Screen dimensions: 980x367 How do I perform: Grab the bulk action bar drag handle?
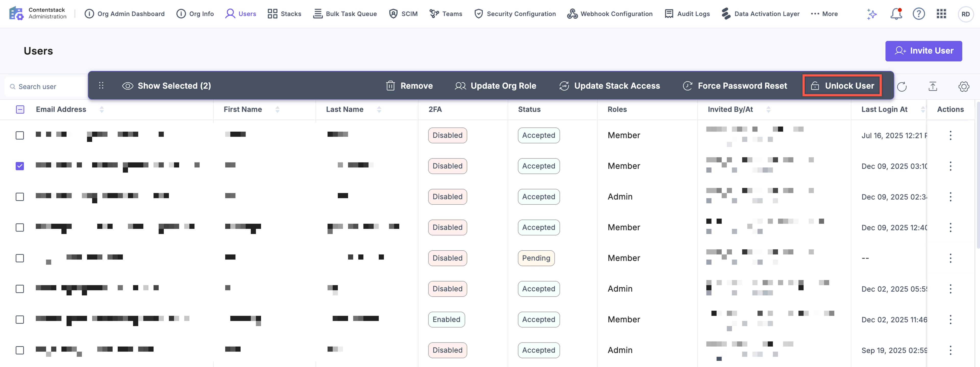point(101,85)
